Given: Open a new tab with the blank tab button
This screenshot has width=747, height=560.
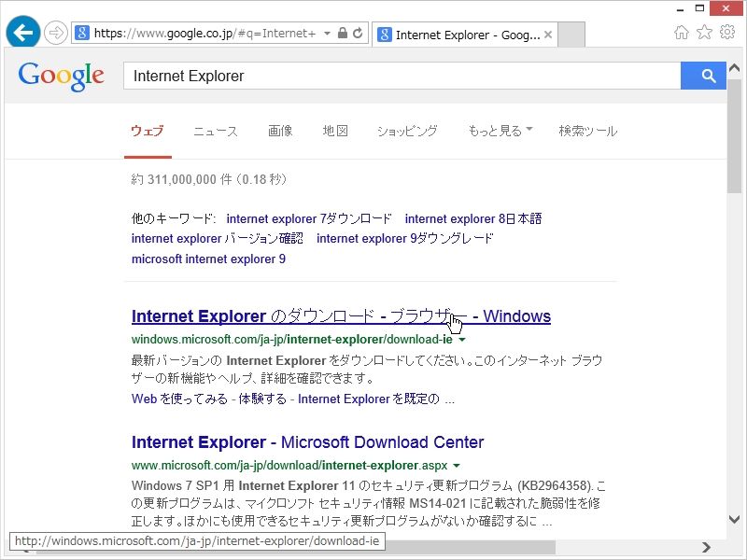Looking at the screenshot, I should [x=571, y=35].
